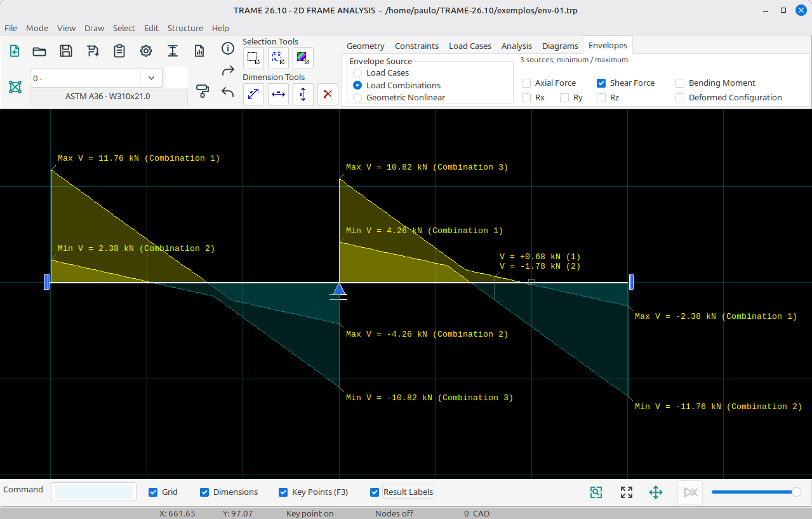Click the ASTM A36 - W310x21.0 button
812x519 pixels.
point(109,97)
